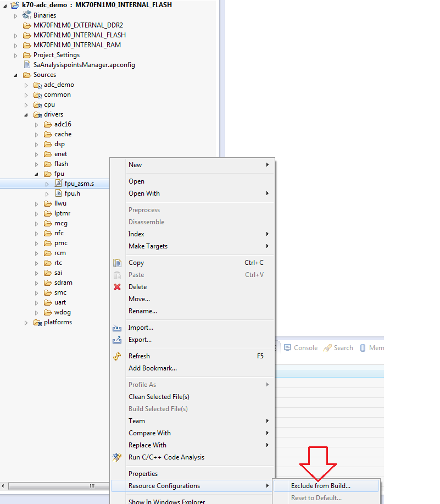This screenshot has height=504, width=440.
Task: Open the Index submenu
Action: [193, 234]
